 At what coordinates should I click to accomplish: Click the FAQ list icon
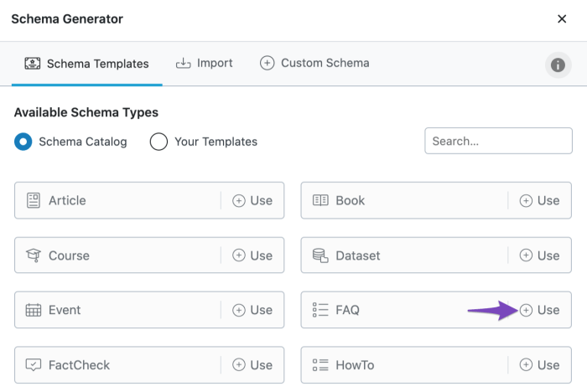coord(320,310)
